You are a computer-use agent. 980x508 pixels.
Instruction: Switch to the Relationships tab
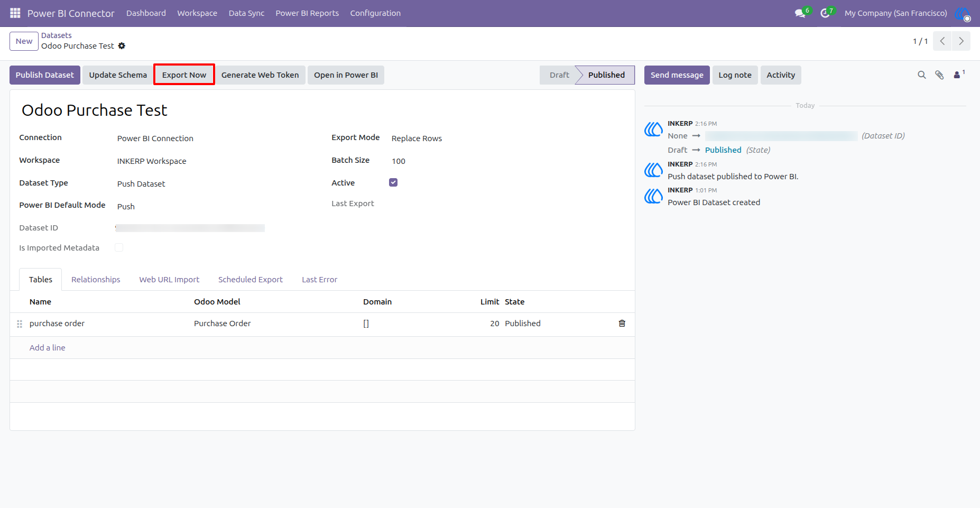click(96, 280)
